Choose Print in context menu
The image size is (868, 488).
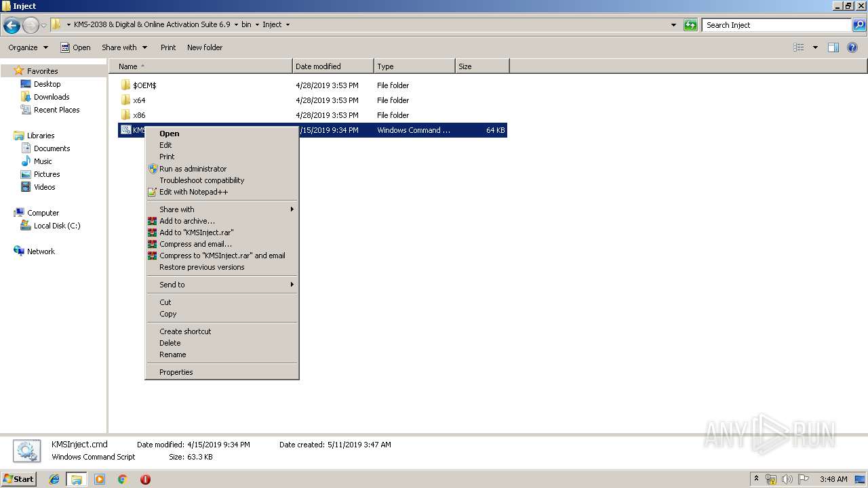click(222, 157)
